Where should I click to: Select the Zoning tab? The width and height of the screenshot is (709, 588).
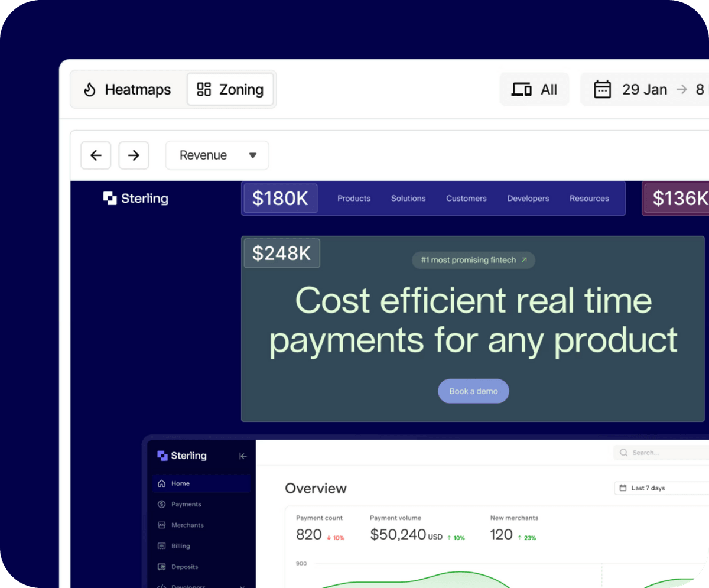230,90
